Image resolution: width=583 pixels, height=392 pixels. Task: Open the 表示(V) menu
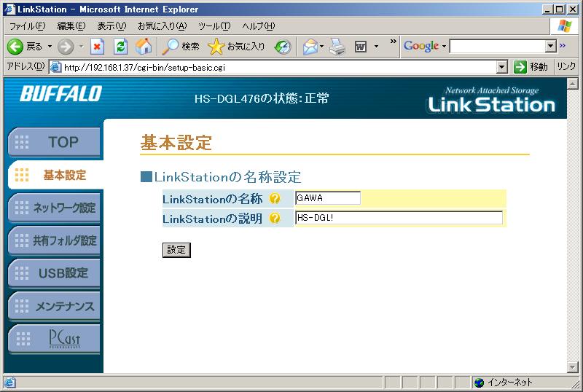111,26
